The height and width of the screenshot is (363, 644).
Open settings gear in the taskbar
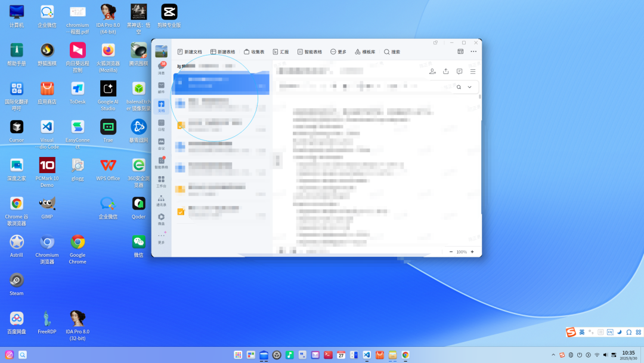coord(277,355)
